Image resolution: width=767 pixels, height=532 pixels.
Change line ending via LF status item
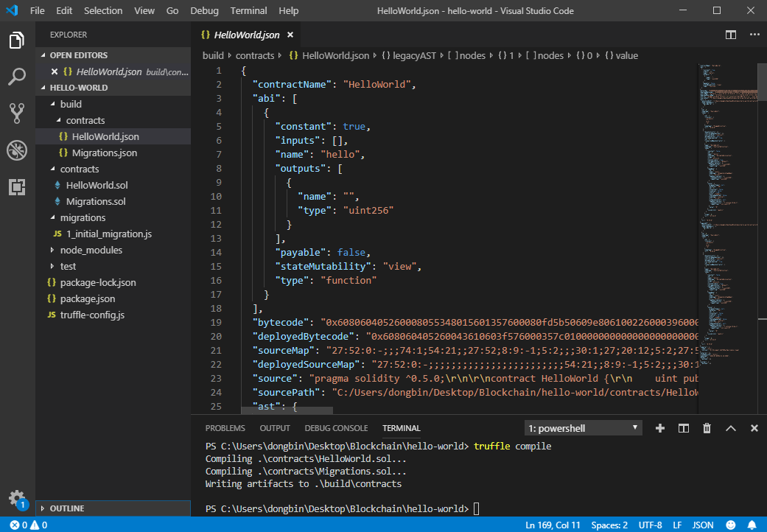[677, 525]
